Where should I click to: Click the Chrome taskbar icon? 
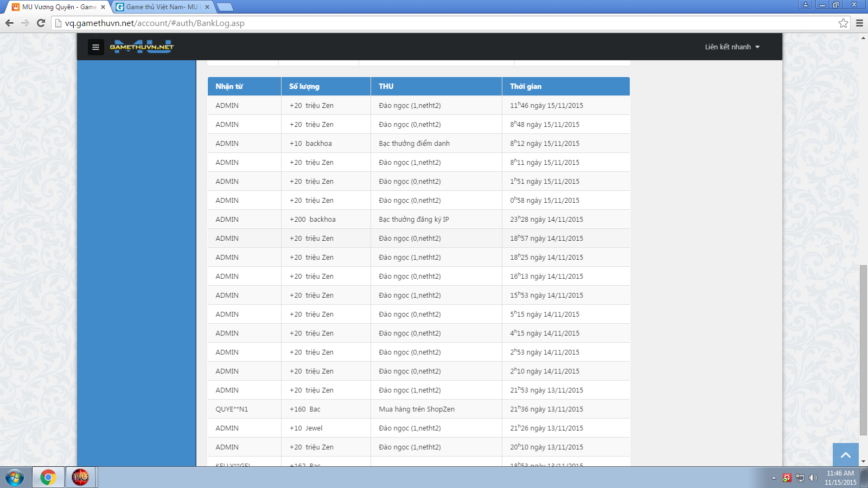pyautogui.click(x=48, y=478)
